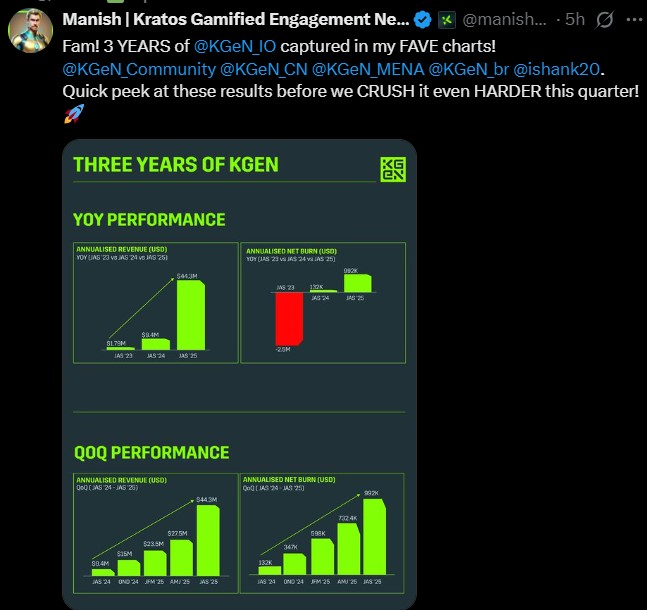The image size is (647, 610).
Task: Visit the @KGeN_CN profile mention
Action: click(263, 69)
